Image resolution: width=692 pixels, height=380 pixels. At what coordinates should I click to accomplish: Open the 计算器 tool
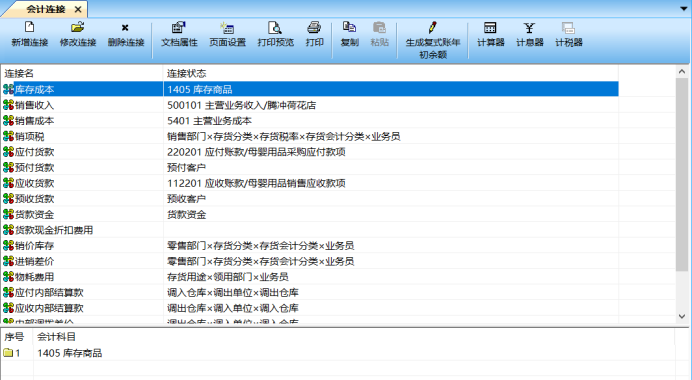tap(490, 27)
